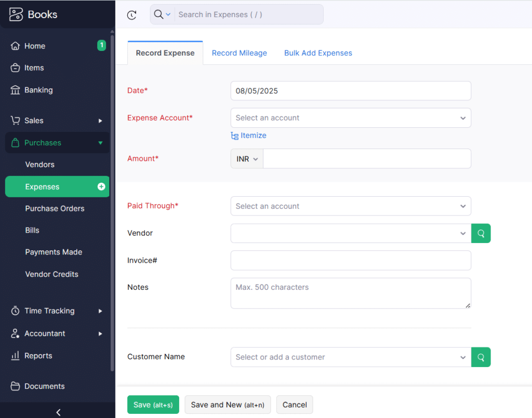Click the refresh icon near the search bar
Image resolution: width=532 pixels, height=418 pixels.
point(131,15)
